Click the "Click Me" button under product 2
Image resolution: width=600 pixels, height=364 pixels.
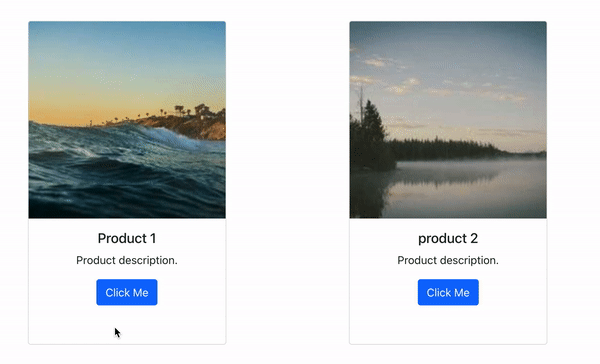448,292
